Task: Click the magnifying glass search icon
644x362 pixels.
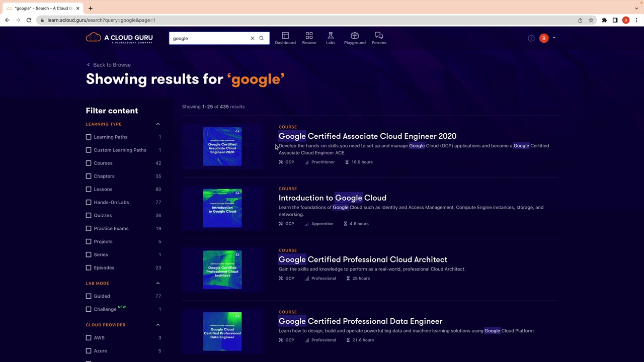Action: (x=262, y=38)
